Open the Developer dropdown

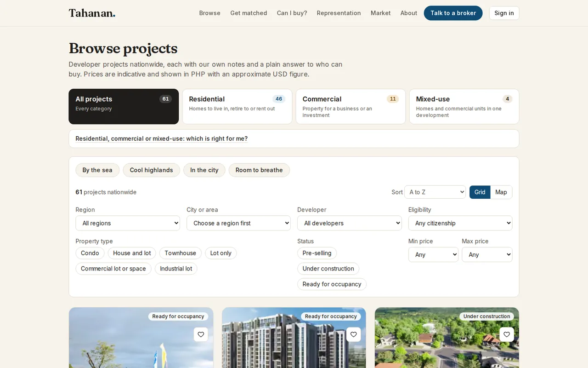tap(350, 223)
